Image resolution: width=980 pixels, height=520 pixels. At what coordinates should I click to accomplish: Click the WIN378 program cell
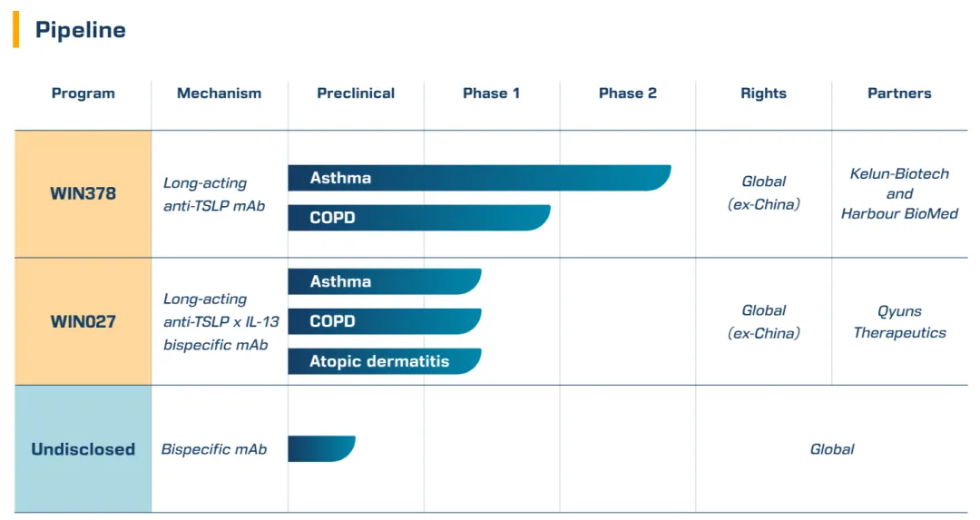coord(83,193)
